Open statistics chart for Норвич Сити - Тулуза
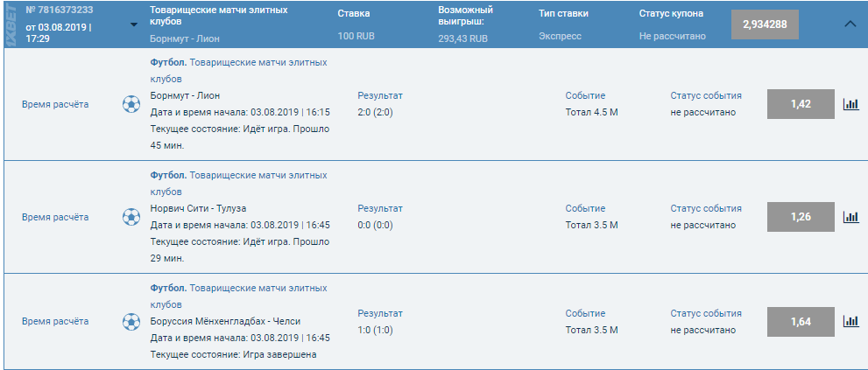 [x=850, y=217]
